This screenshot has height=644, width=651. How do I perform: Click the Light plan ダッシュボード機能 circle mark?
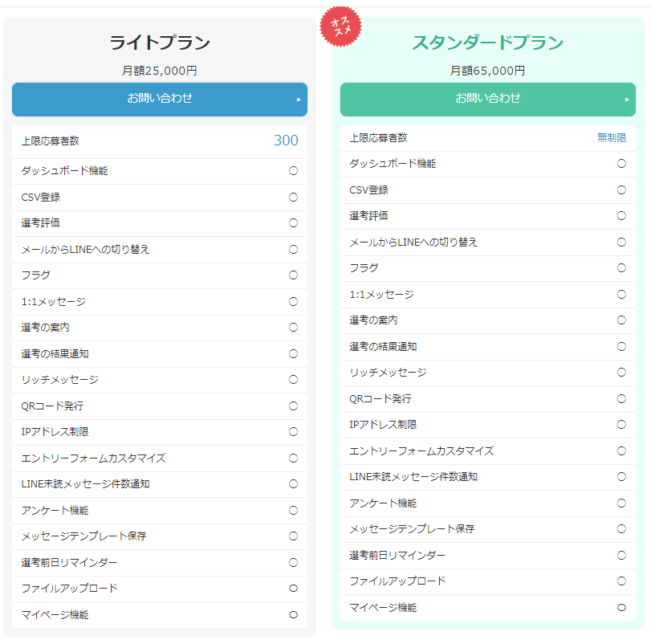(x=293, y=171)
